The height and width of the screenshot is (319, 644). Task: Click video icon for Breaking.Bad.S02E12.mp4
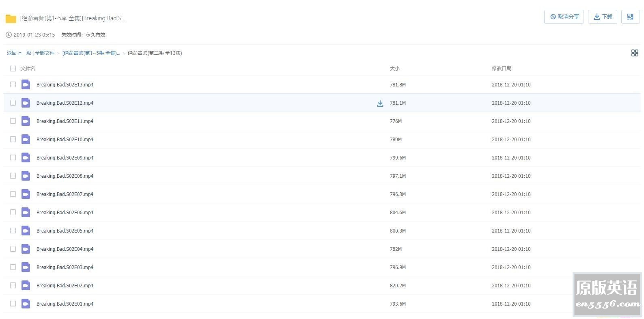click(x=26, y=103)
